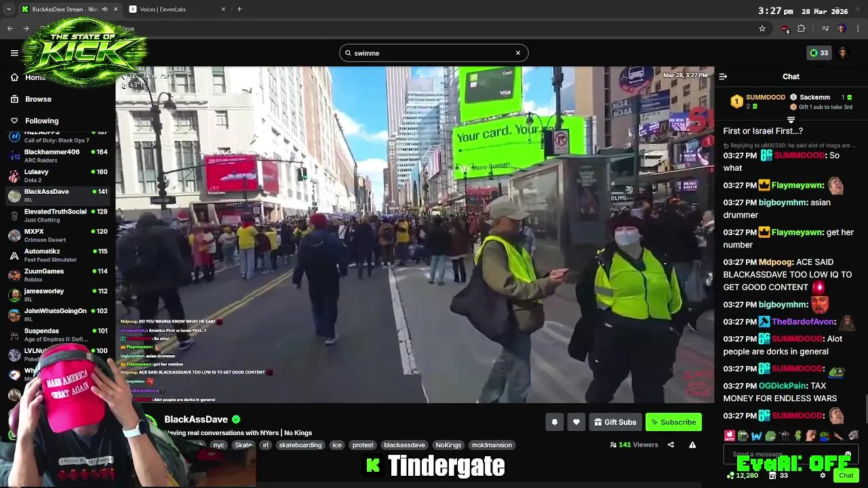Click TheBardofAvon username in chat
This screenshot has height=488, width=868.
pyautogui.click(x=803, y=322)
